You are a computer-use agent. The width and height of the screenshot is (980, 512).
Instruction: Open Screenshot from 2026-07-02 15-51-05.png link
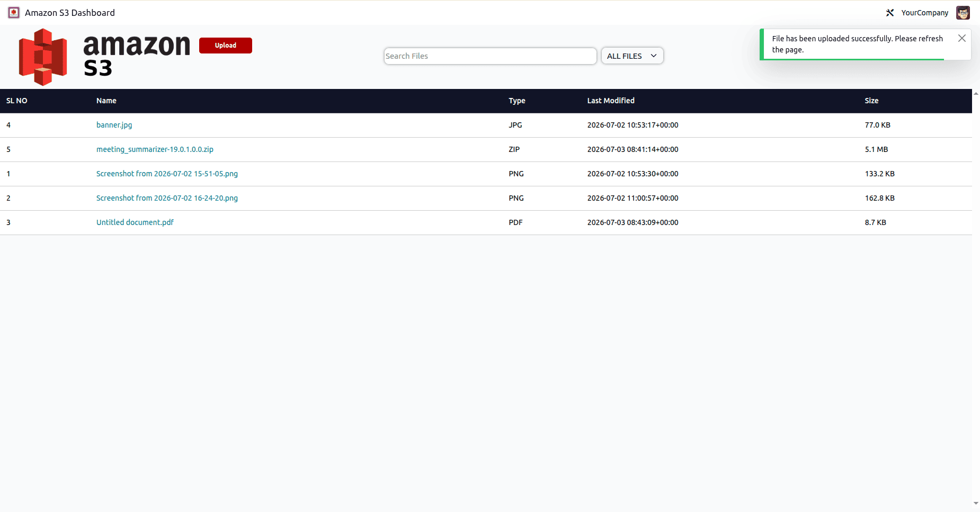coord(167,174)
